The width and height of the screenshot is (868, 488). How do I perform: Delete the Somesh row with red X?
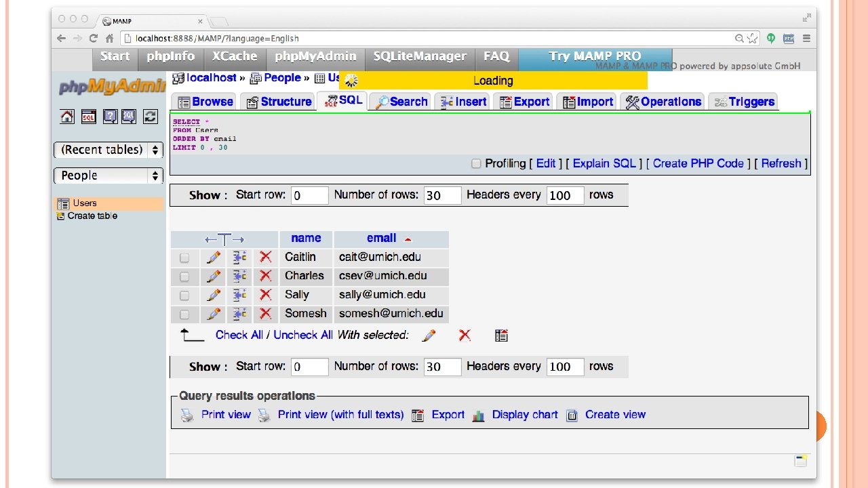[x=265, y=314]
